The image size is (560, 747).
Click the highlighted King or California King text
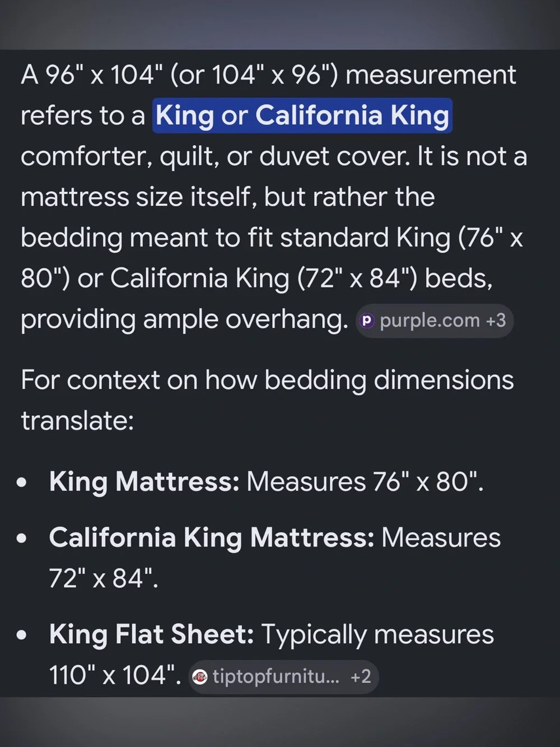tap(302, 115)
